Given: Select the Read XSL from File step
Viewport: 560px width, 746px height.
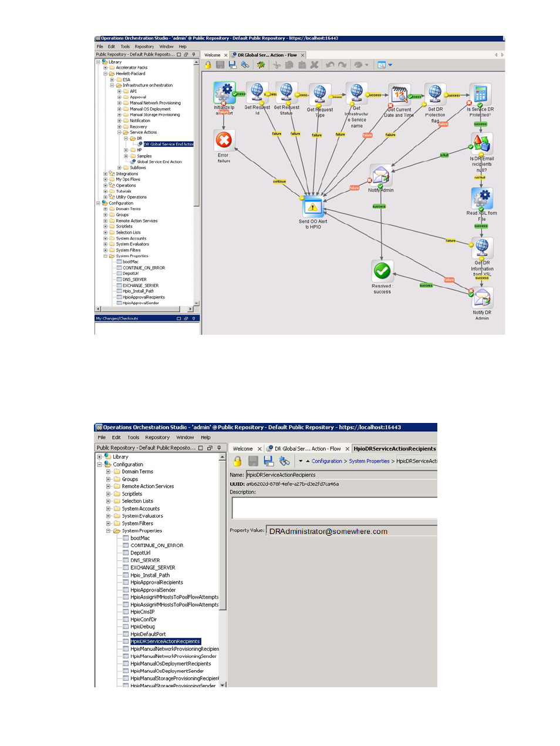Looking at the screenshot, I should (x=482, y=199).
